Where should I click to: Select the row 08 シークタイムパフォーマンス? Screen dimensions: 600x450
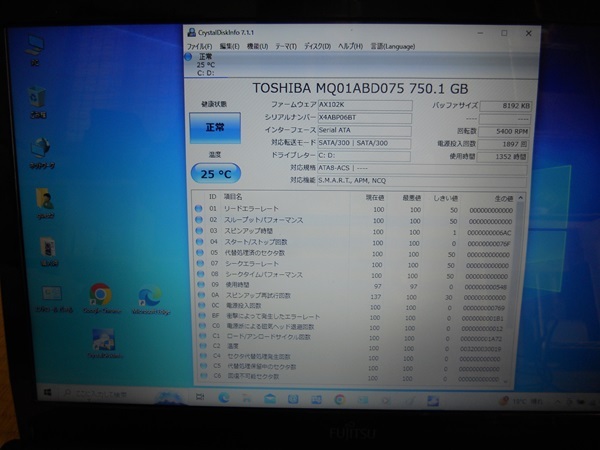click(x=354, y=275)
